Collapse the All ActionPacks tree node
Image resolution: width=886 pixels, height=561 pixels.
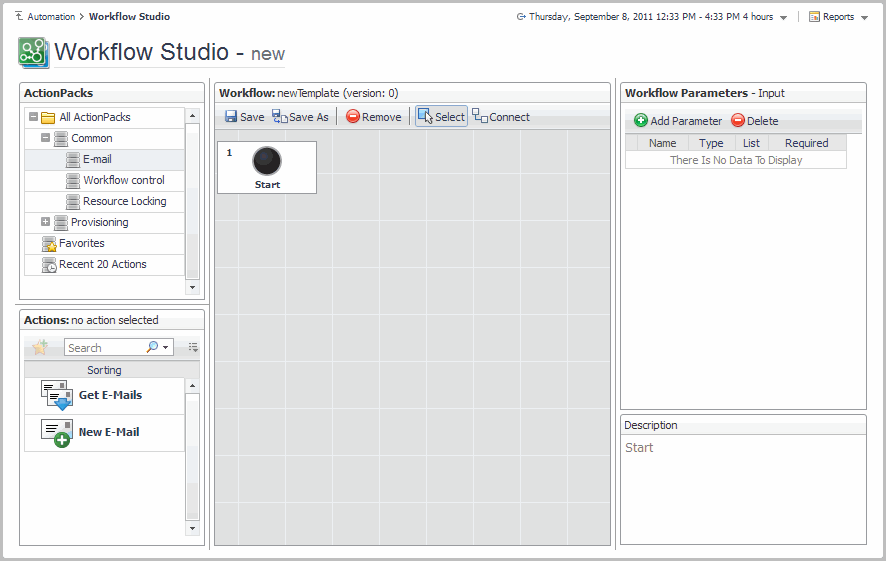coord(33,117)
